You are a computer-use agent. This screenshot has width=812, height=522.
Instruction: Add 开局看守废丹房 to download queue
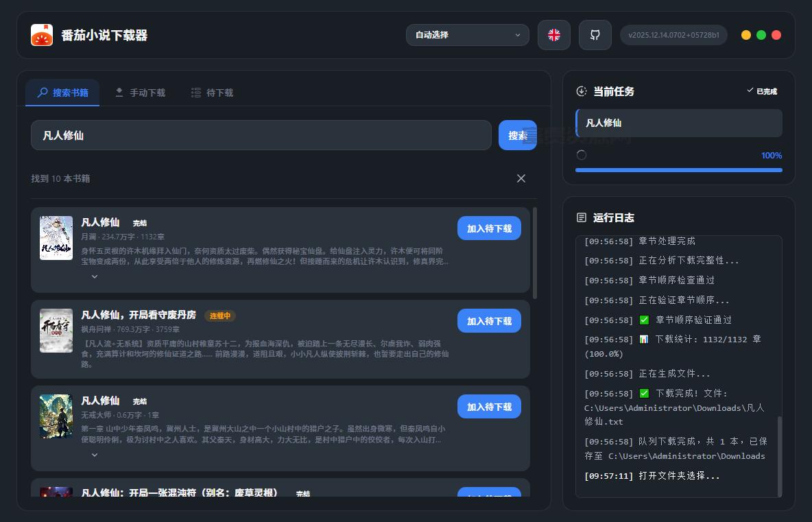(489, 321)
